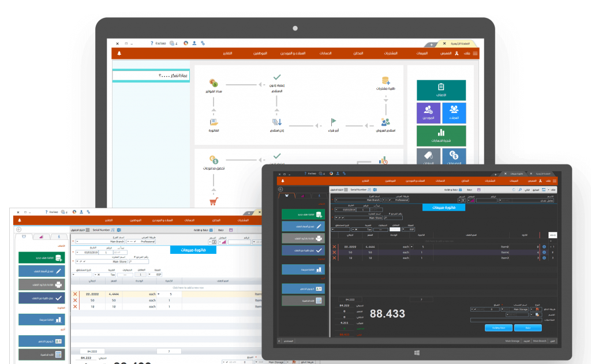Click 'Click here to add a new row' in the light invoice window
Image resolution: width=591 pixels, height=364 pixels.
(188, 288)
